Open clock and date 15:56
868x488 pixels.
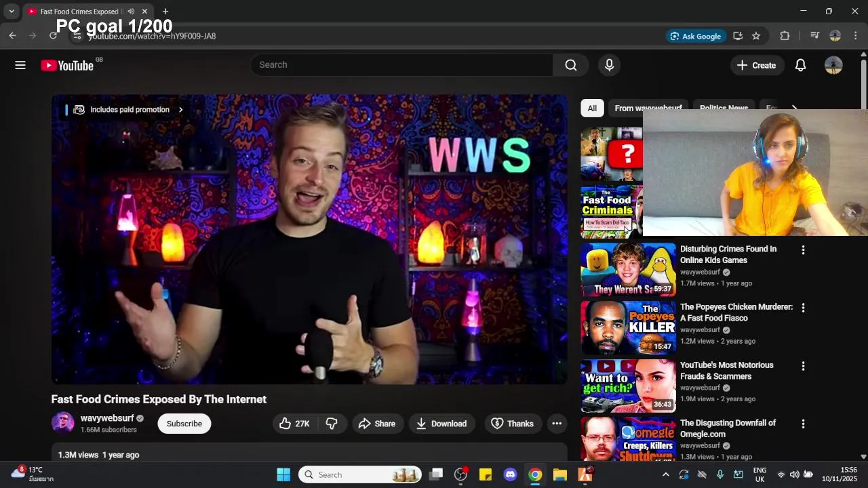(839, 474)
